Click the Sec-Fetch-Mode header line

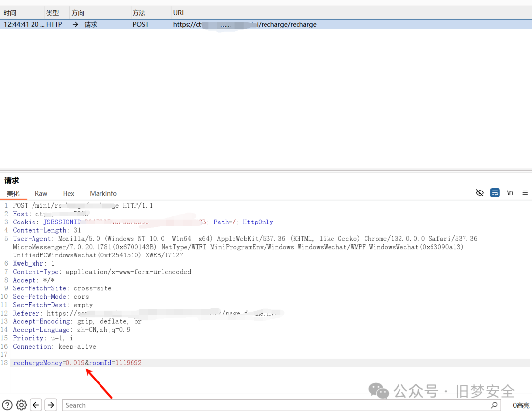click(51, 296)
